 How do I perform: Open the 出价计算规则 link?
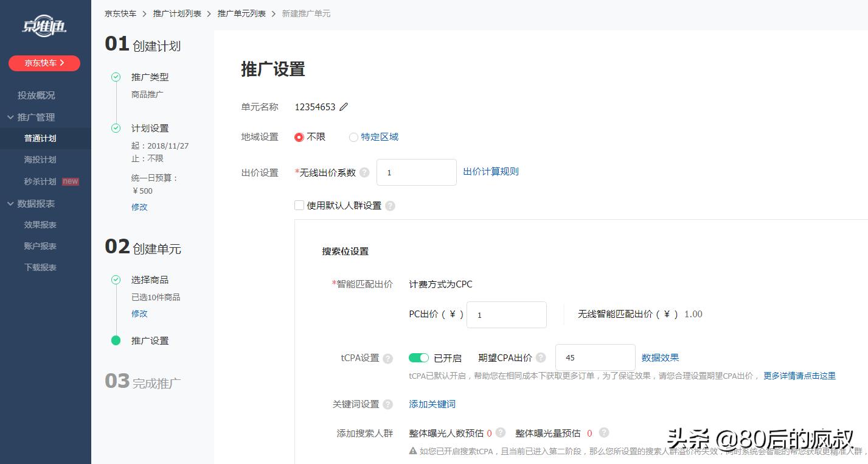(491, 171)
